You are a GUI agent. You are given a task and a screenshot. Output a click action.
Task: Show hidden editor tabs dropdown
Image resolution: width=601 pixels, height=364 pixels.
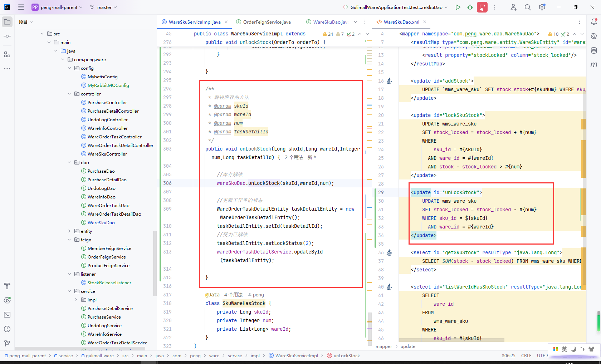[356, 22]
